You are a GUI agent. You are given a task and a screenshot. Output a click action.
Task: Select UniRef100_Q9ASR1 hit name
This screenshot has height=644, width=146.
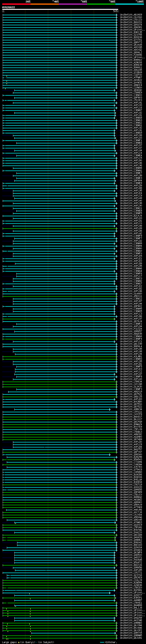pos(131,27)
